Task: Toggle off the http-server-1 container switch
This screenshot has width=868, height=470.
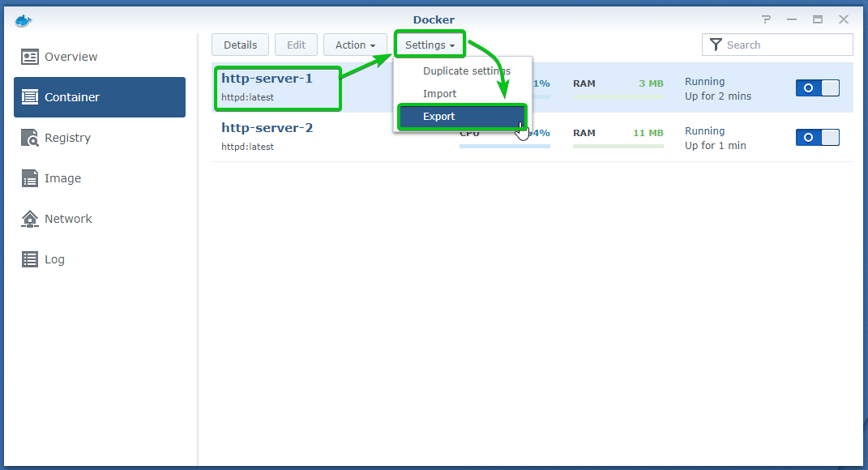Action: click(818, 88)
